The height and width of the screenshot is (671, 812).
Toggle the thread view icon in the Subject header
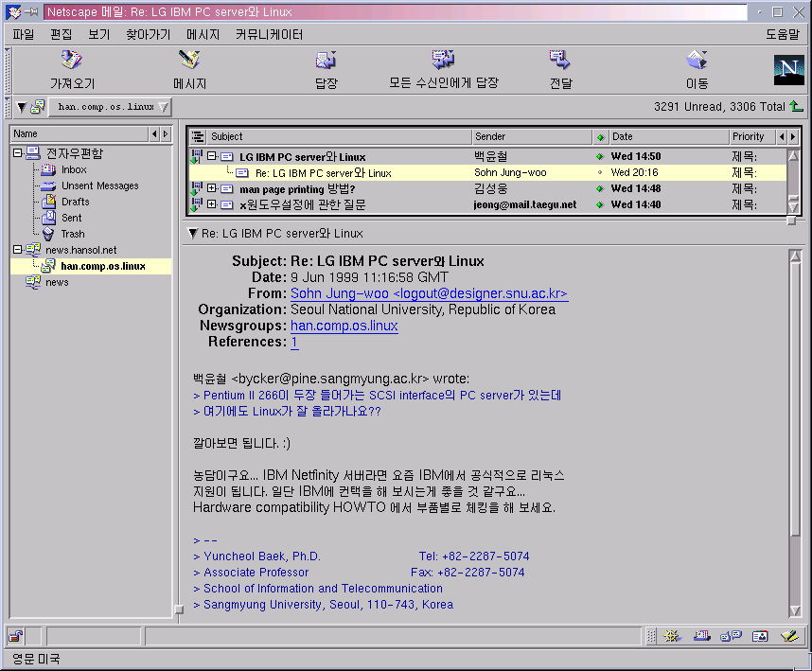pos(198,137)
